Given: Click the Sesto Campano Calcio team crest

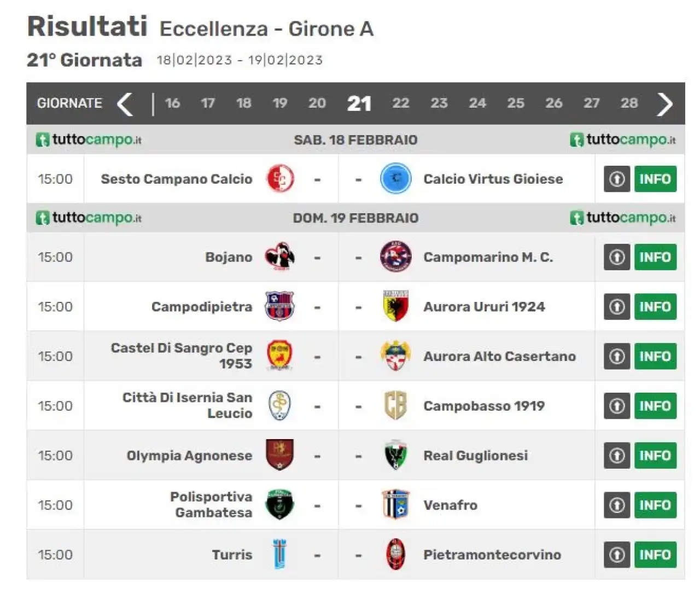Looking at the screenshot, I should click(280, 179).
